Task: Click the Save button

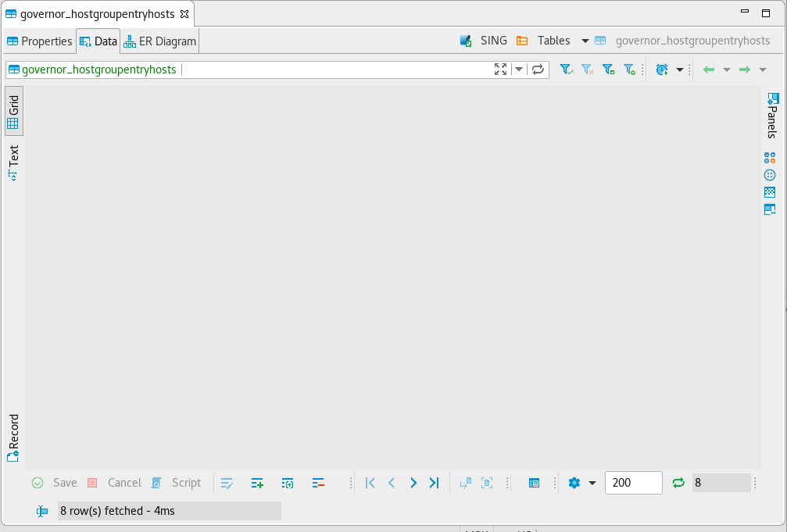Action: (55, 483)
